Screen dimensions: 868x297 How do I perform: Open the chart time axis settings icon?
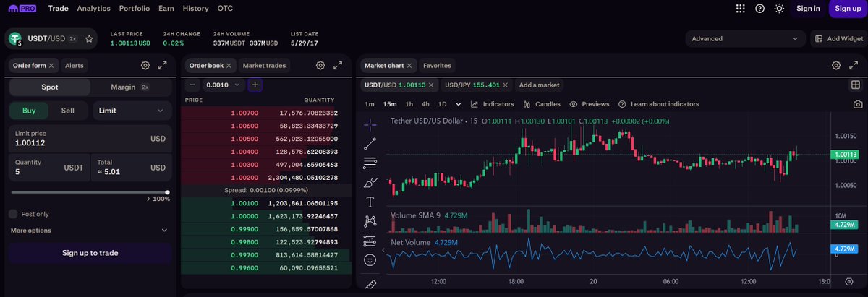[x=849, y=281]
